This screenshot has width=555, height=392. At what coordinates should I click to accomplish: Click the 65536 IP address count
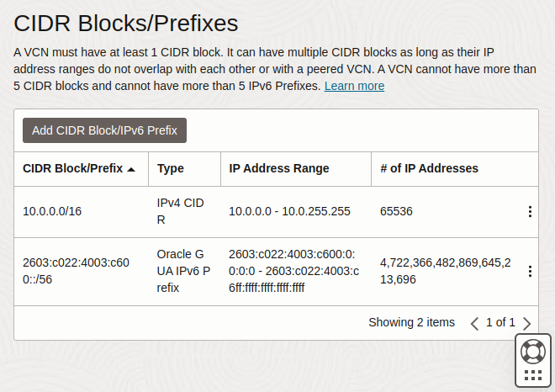(396, 211)
